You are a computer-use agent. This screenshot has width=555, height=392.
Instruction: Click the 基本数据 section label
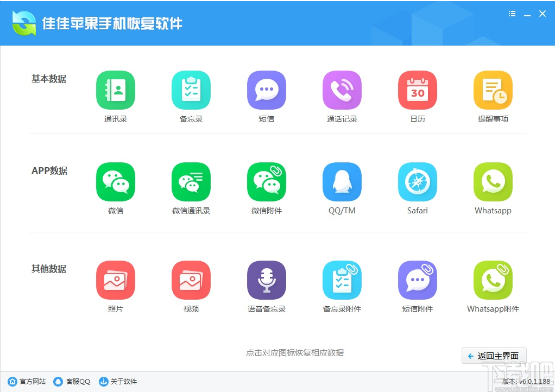click(x=49, y=79)
